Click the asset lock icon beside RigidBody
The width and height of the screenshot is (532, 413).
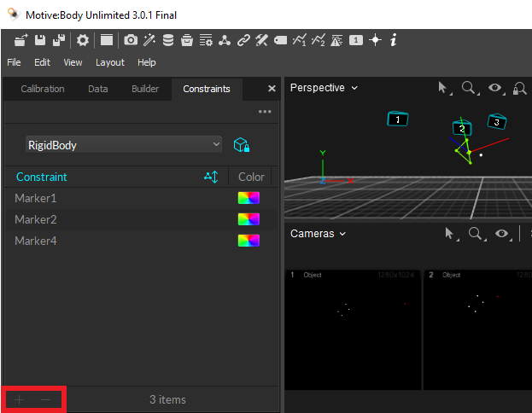point(241,145)
